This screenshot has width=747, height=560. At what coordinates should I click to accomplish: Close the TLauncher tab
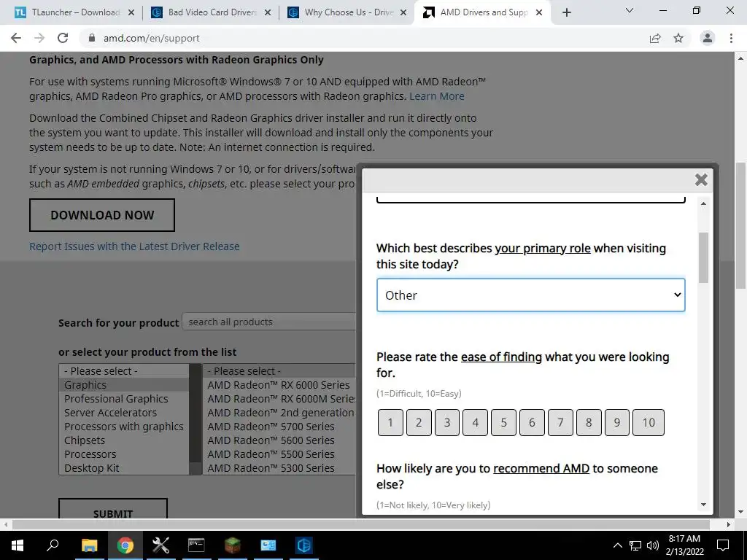[131, 12]
